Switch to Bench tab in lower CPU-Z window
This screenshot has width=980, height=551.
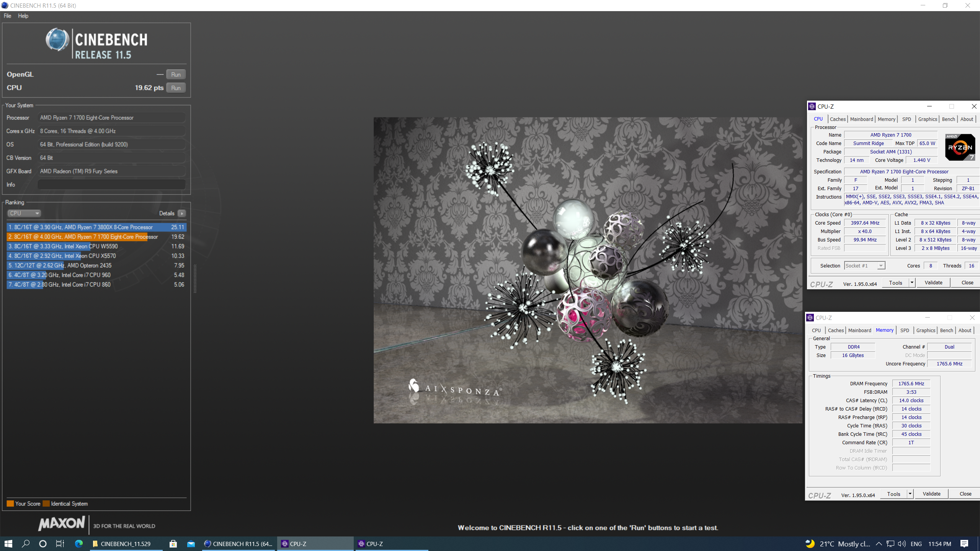pyautogui.click(x=946, y=330)
